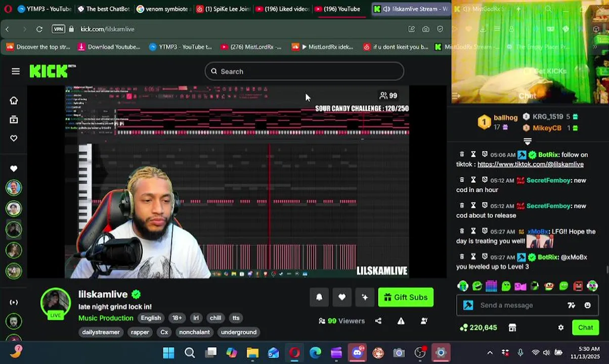The height and width of the screenshot is (364, 609).
Task: Open Download Youtube bookmark
Action: coord(109,47)
